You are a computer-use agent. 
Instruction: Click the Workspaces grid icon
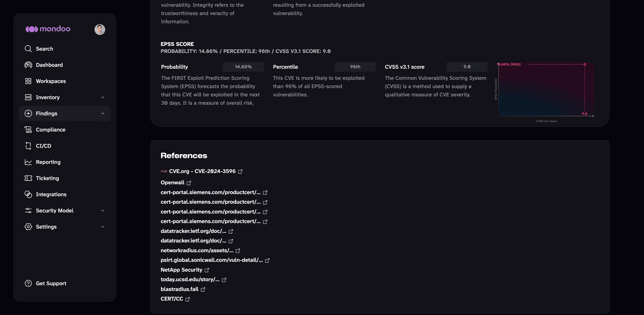(28, 81)
